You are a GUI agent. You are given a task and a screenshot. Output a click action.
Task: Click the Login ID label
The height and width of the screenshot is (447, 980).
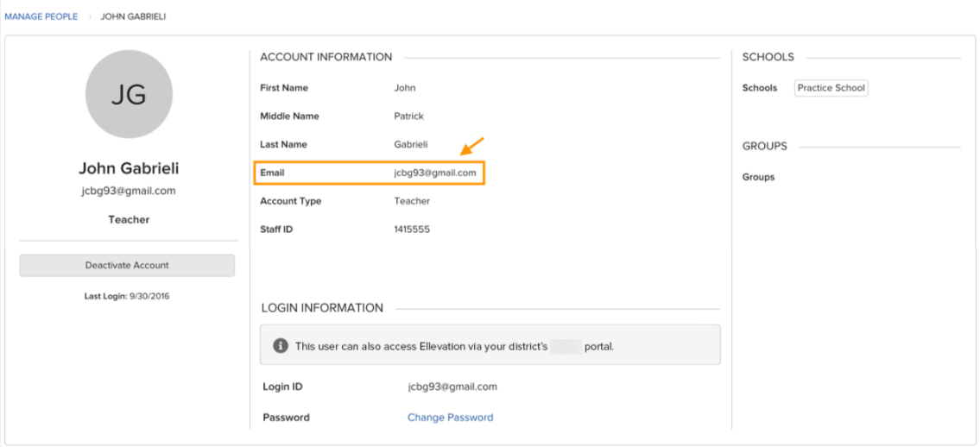(x=282, y=387)
